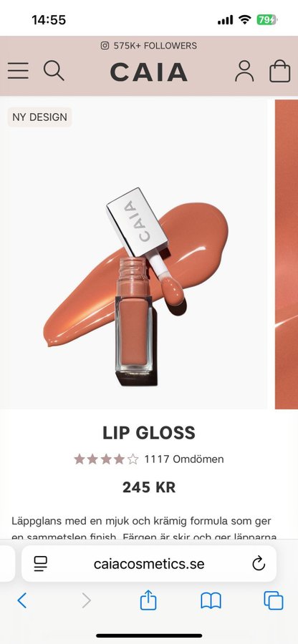Tap the Instagram 575K+ followers link
This screenshot has height=644, width=298.
[149, 46]
